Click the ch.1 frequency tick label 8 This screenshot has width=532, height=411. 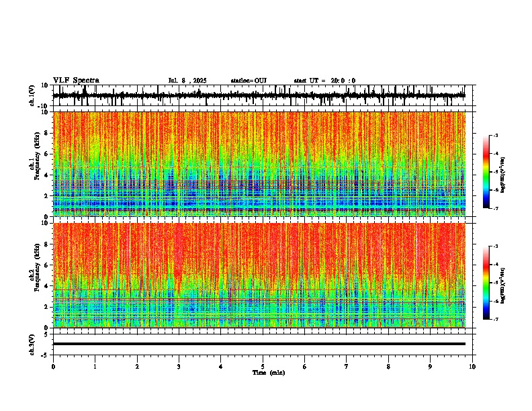[x=47, y=133]
